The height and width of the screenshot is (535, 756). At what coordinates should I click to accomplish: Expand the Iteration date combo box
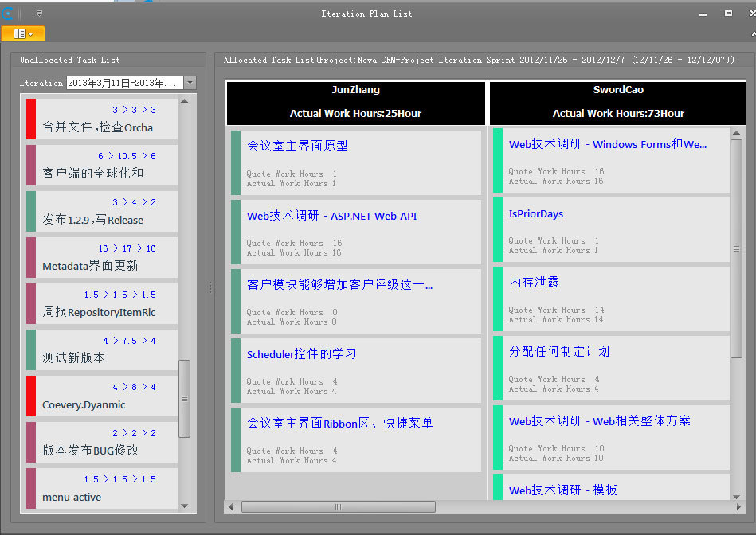[190, 83]
